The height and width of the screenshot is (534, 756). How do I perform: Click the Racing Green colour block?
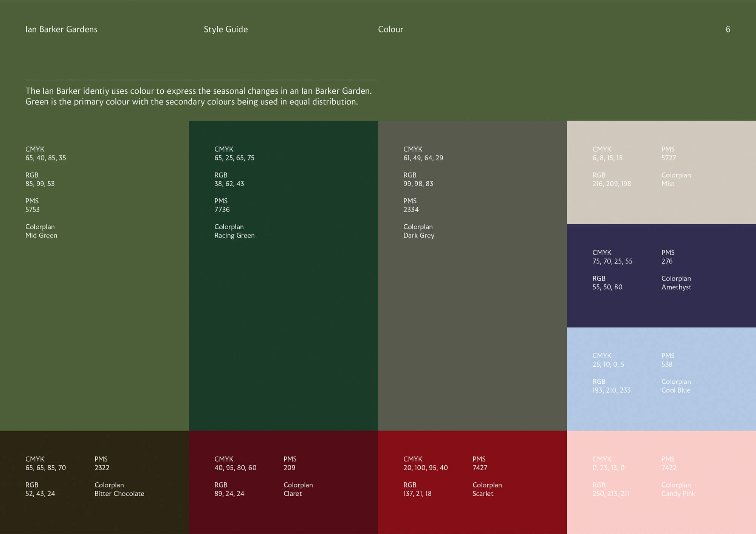(283, 321)
